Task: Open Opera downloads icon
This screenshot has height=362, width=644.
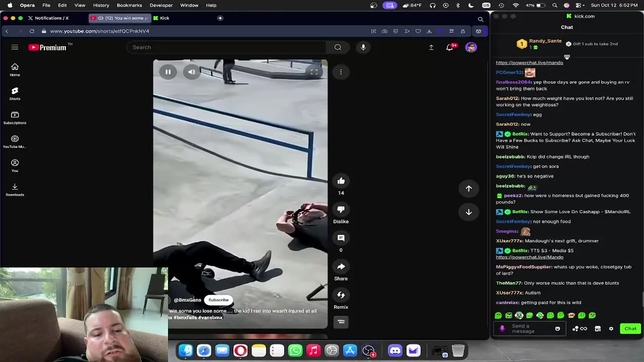Action: [x=429, y=31]
